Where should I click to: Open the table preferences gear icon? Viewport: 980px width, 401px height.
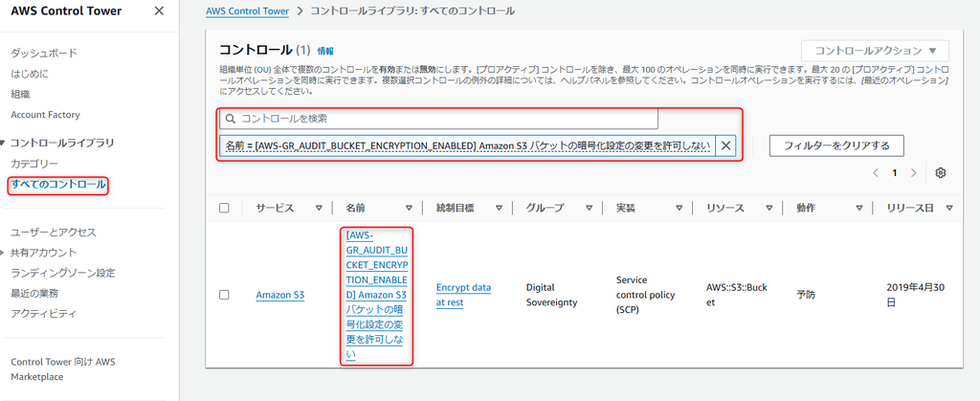(x=940, y=173)
